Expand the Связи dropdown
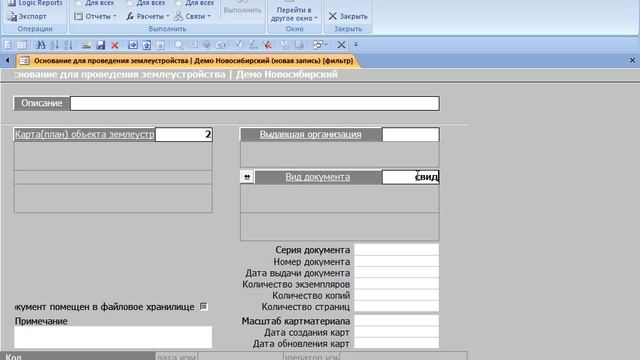The image size is (640, 360). point(192,16)
